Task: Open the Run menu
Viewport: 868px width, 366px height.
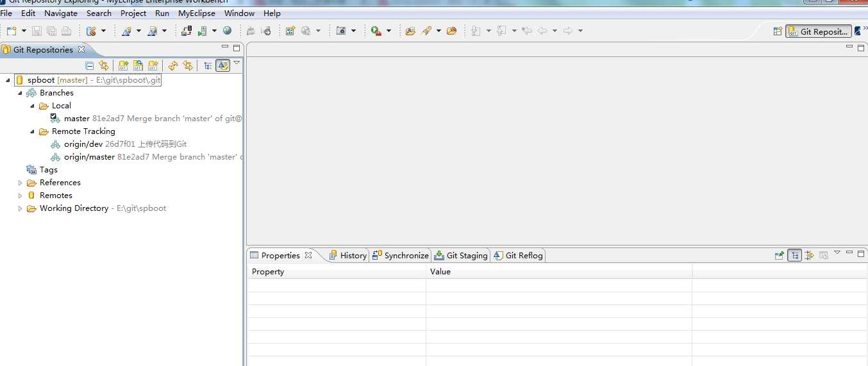Action: (162, 13)
